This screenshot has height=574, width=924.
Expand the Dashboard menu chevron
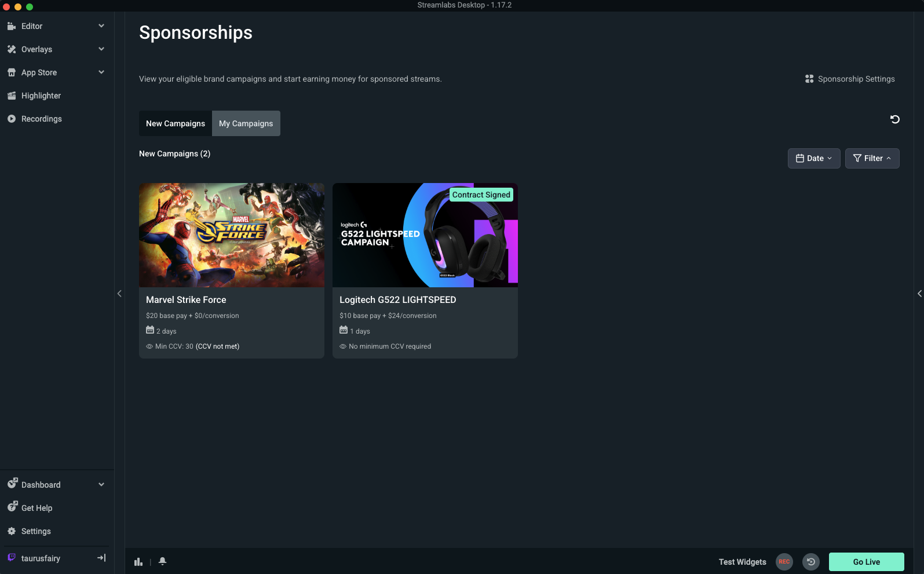[x=101, y=485]
